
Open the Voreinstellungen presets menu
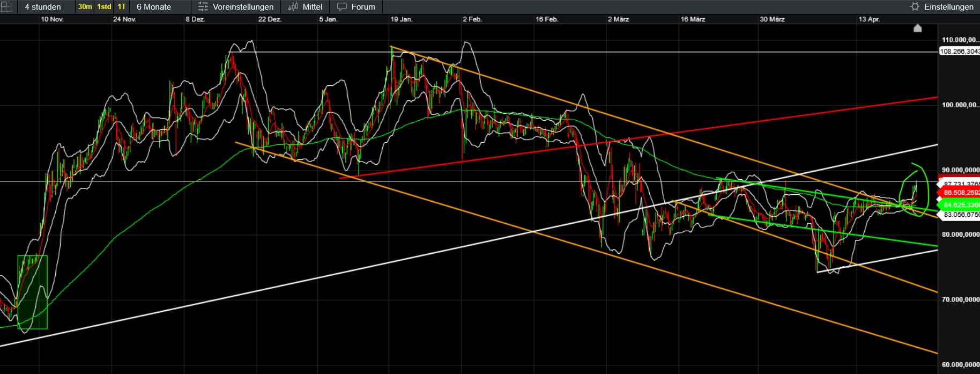[243, 7]
